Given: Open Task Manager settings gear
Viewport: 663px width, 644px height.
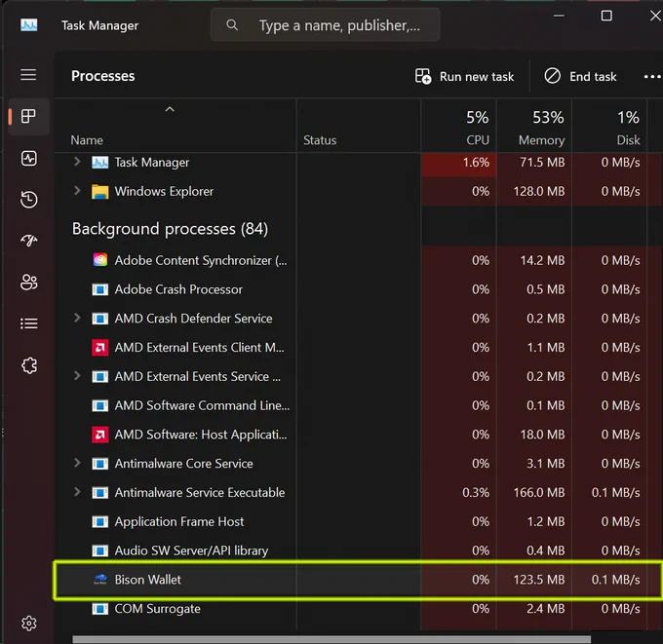Looking at the screenshot, I should coord(28,624).
